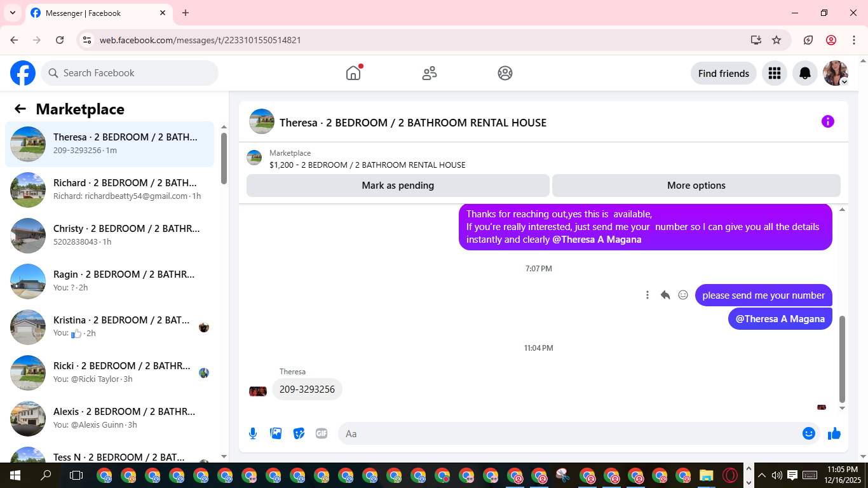Click the Search Facebook field
Screen dimensions: 868x488
point(130,73)
